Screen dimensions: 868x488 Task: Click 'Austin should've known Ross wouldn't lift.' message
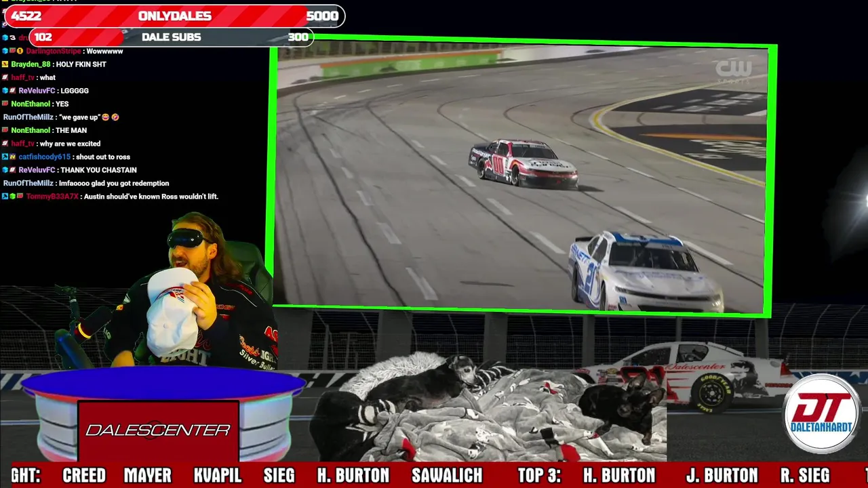[152, 197]
